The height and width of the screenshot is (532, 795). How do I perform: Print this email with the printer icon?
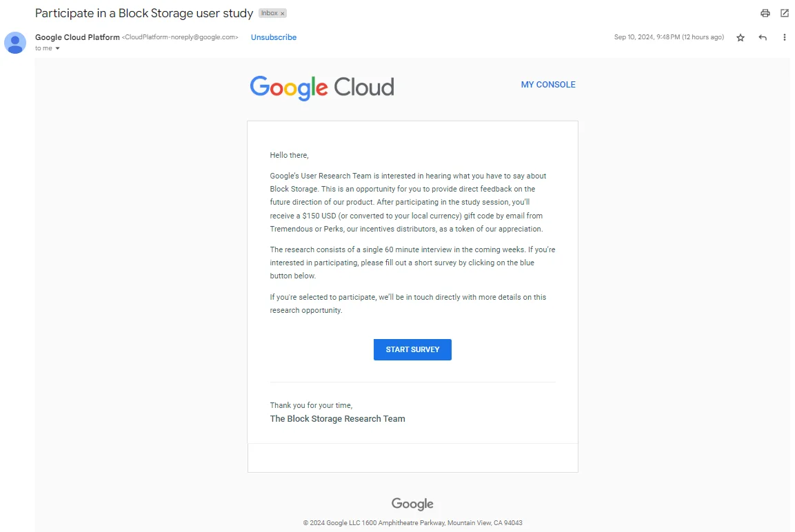[x=765, y=13]
